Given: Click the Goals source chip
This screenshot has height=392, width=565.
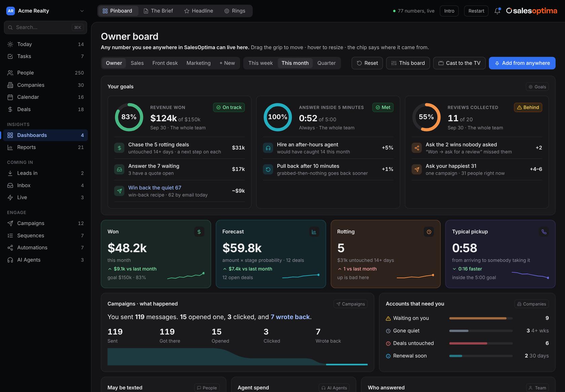Looking at the screenshot, I should (x=537, y=87).
